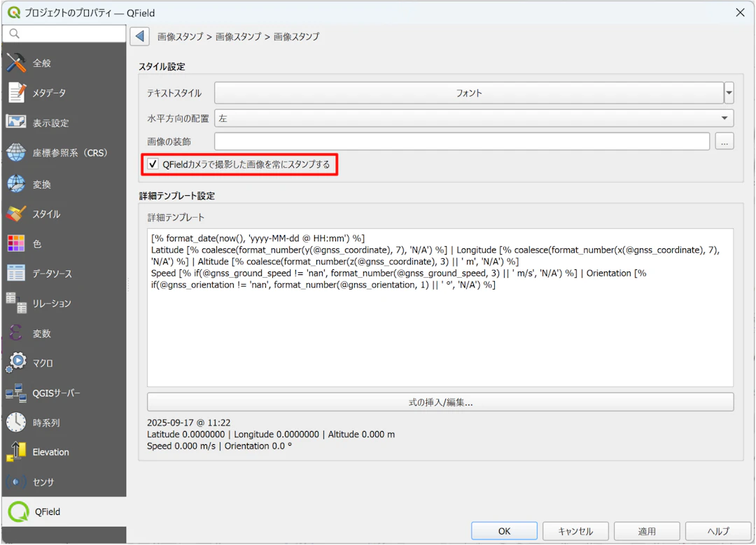Open the メタデータ page icon

click(16, 92)
